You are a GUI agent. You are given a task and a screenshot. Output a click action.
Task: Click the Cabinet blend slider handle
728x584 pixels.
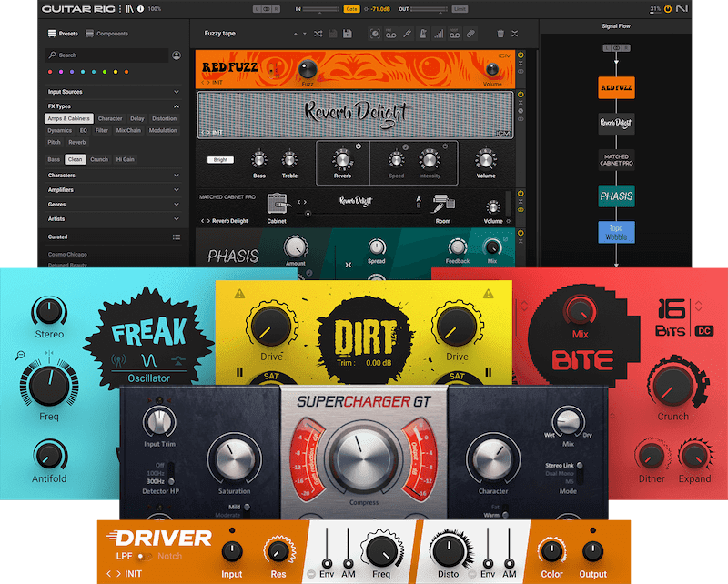click(x=308, y=214)
